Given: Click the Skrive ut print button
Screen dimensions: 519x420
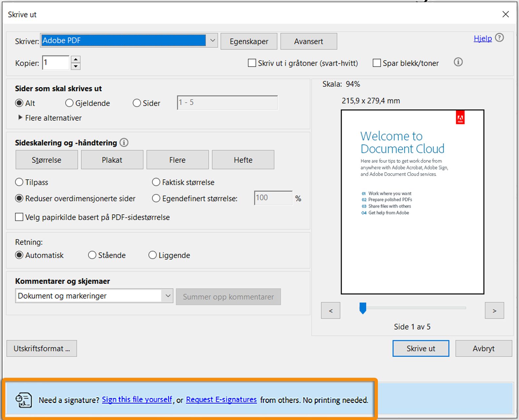Looking at the screenshot, I should (x=421, y=348).
